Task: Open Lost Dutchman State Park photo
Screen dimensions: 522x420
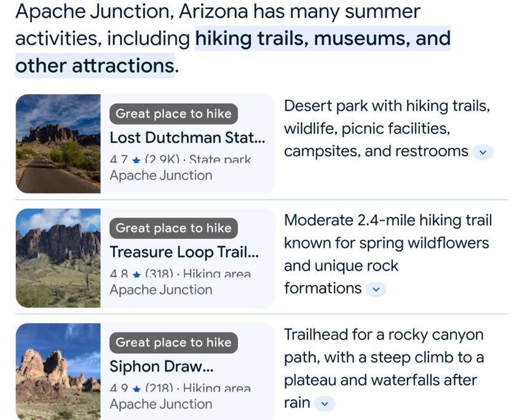Action: pyautogui.click(x=58, y=143)
